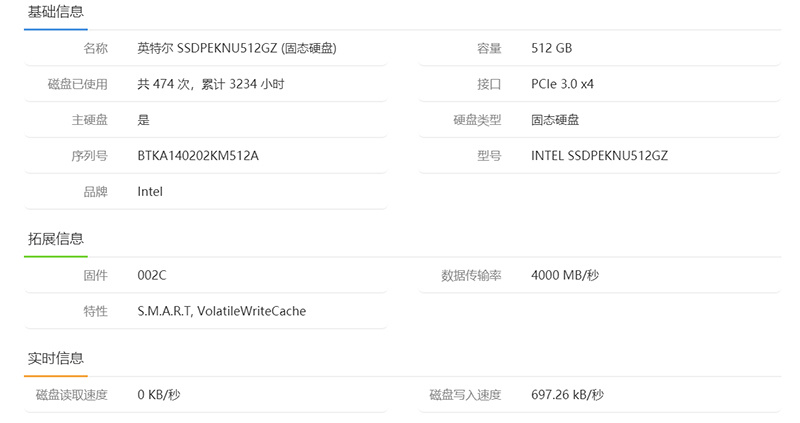Screen dimensions: 800x423
Task: Click the serial number BTKA140202KM512A
Action: point(198,156)
